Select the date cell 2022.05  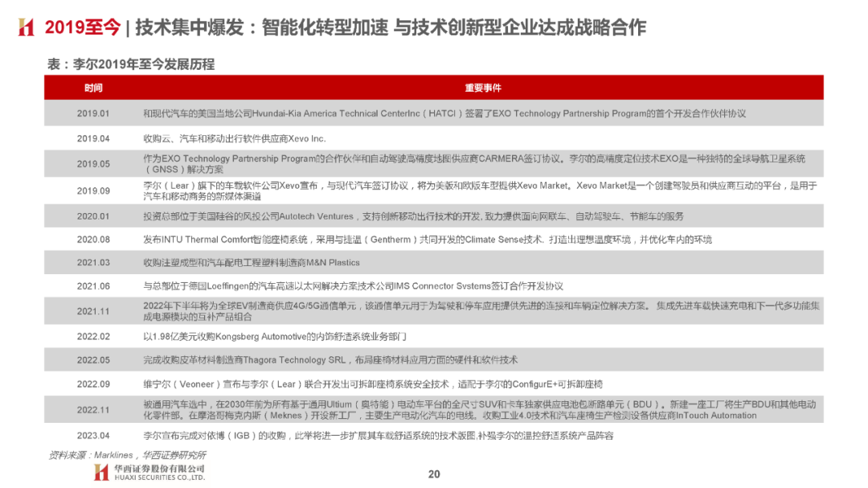tap(93, 360)
